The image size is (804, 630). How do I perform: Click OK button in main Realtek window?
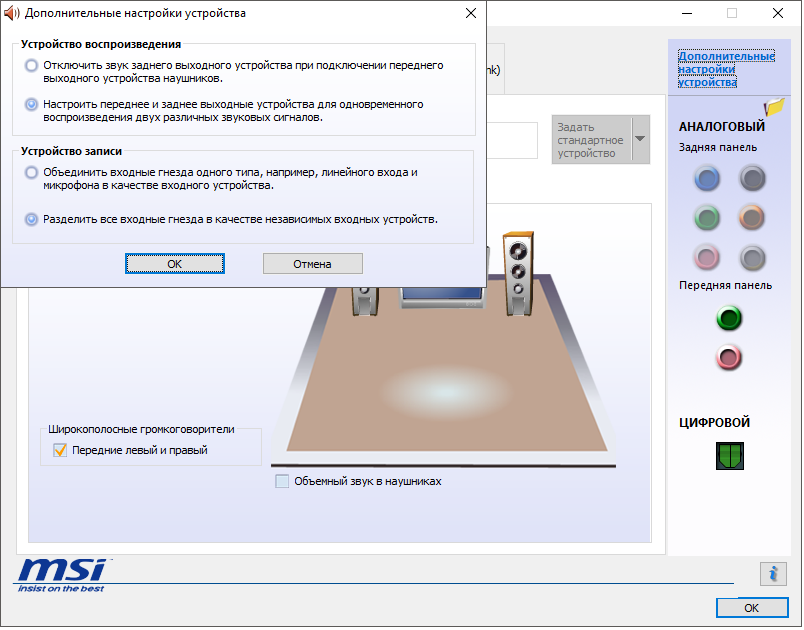(x=752, y=608)
